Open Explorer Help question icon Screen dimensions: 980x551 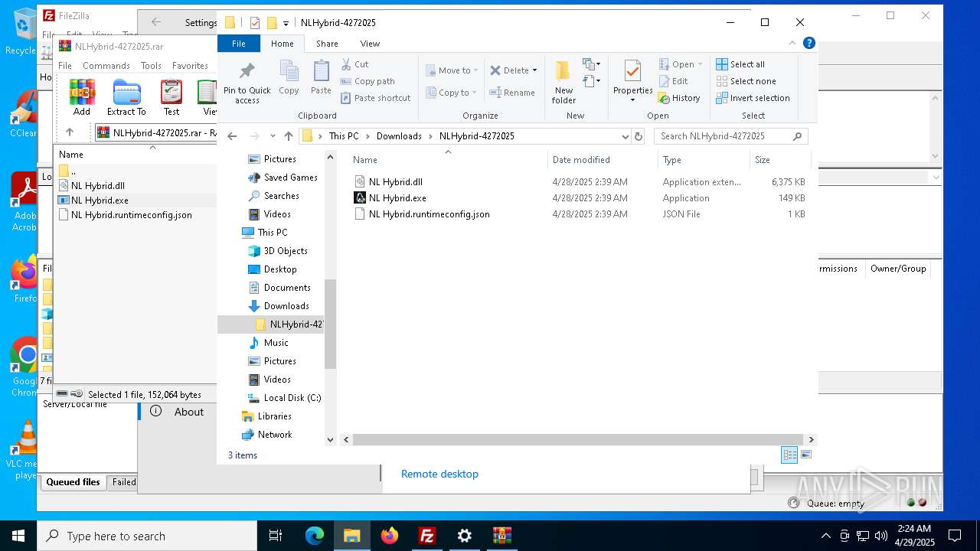click(808, 44)
